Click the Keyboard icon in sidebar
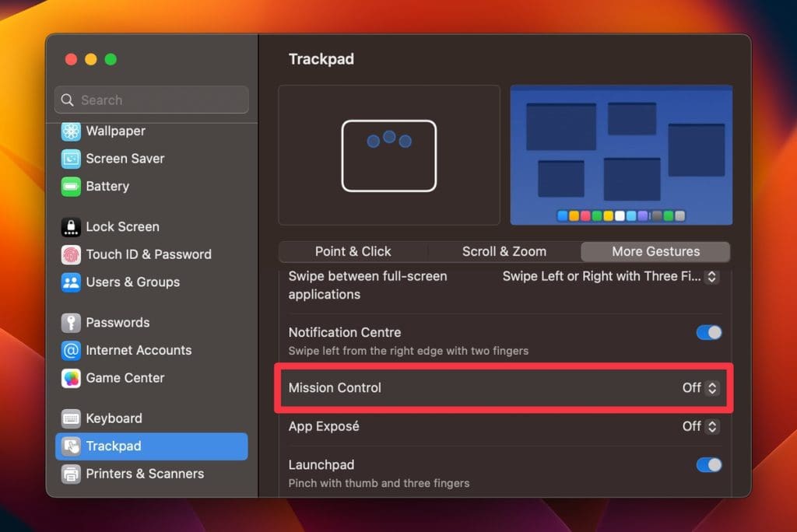Viewport: 797px width, 532px height. click(71, 418)
